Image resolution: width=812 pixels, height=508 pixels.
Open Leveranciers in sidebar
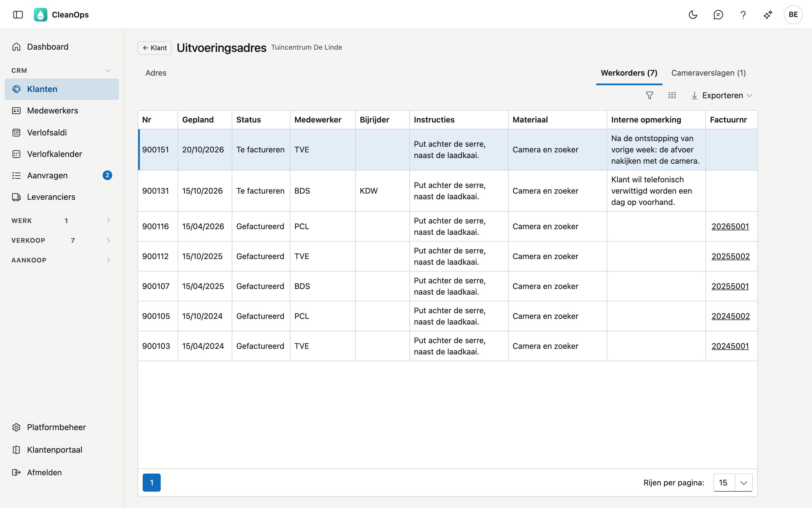click(62, 197)
